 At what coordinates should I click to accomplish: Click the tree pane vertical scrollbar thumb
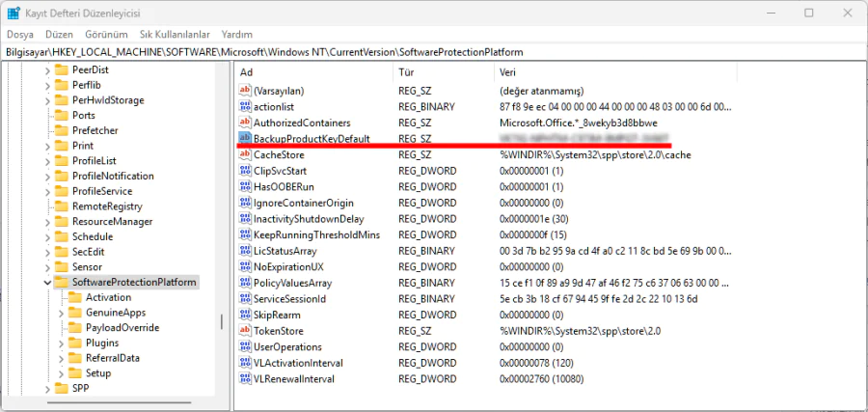pos(222,321)
